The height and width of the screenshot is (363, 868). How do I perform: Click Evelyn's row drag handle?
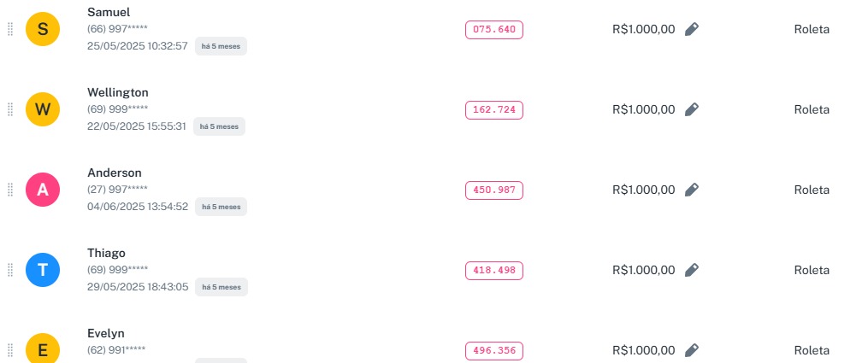tap(10, 350)
